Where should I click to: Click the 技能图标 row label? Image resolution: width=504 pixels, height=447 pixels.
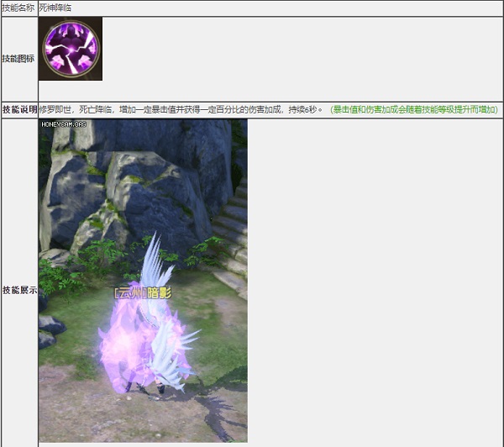(x=18, y=59)
